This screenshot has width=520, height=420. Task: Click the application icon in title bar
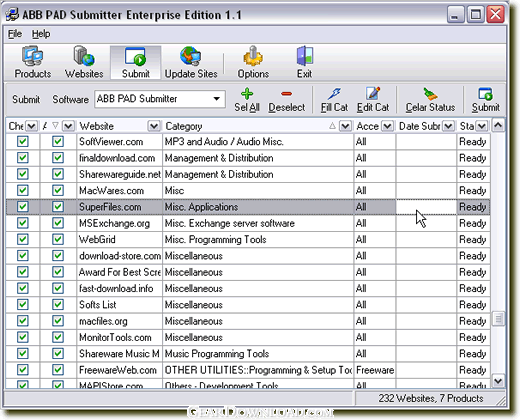pos(12,15)
